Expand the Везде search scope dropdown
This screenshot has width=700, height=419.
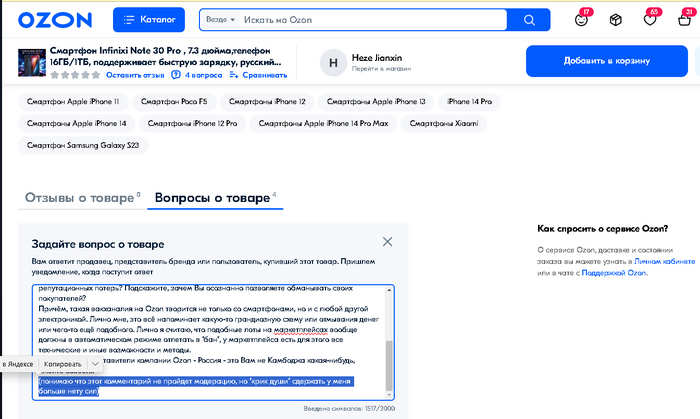[220, 20]
